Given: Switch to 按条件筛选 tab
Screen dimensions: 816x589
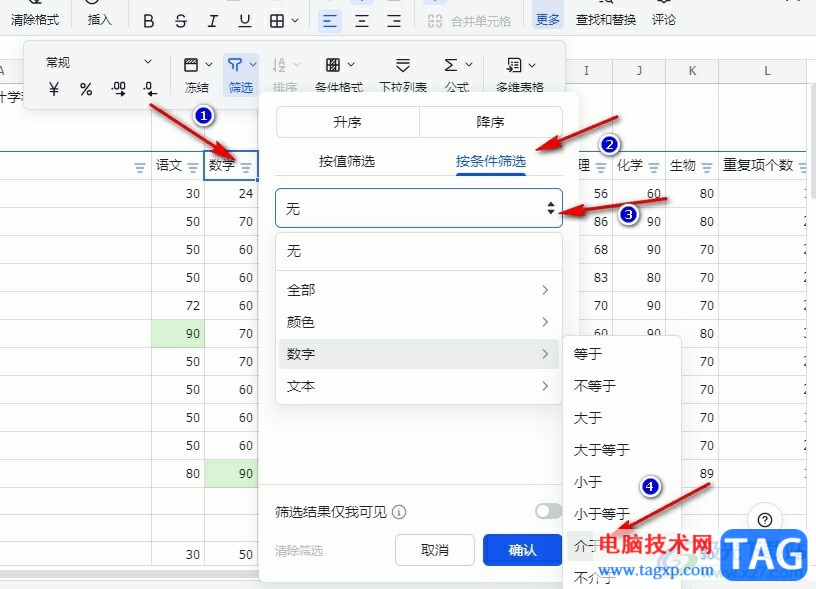Looking at the screenshot, I should pos(491,161).
